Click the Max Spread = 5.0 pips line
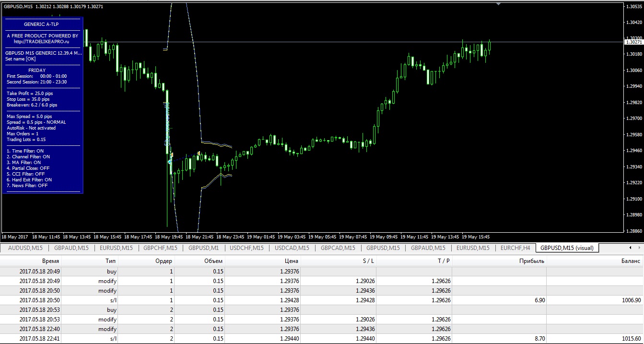Screen dimensions: 644x344 [x=29, y=117]
